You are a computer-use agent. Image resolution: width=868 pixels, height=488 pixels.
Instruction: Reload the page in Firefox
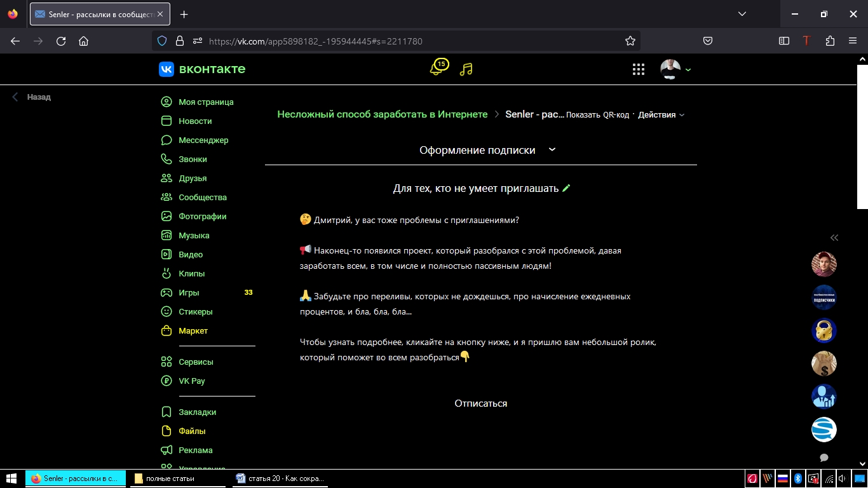click(61, 41)
